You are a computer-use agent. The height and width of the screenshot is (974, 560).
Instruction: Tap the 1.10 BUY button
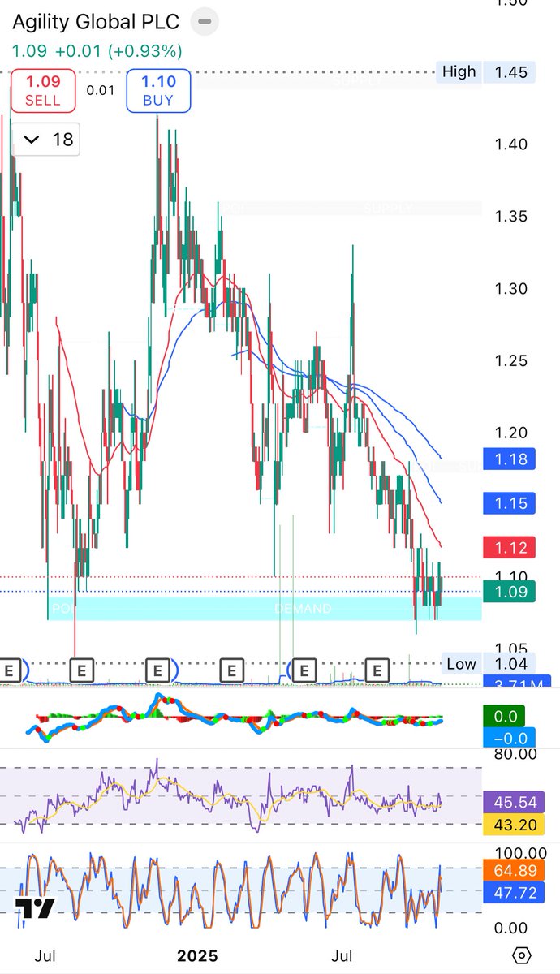point(158,90)
